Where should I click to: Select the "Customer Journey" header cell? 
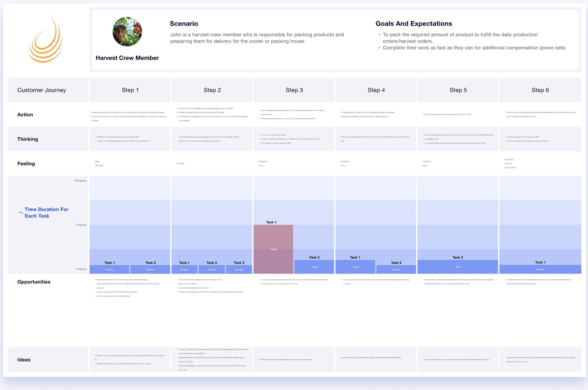coord(48,90)
